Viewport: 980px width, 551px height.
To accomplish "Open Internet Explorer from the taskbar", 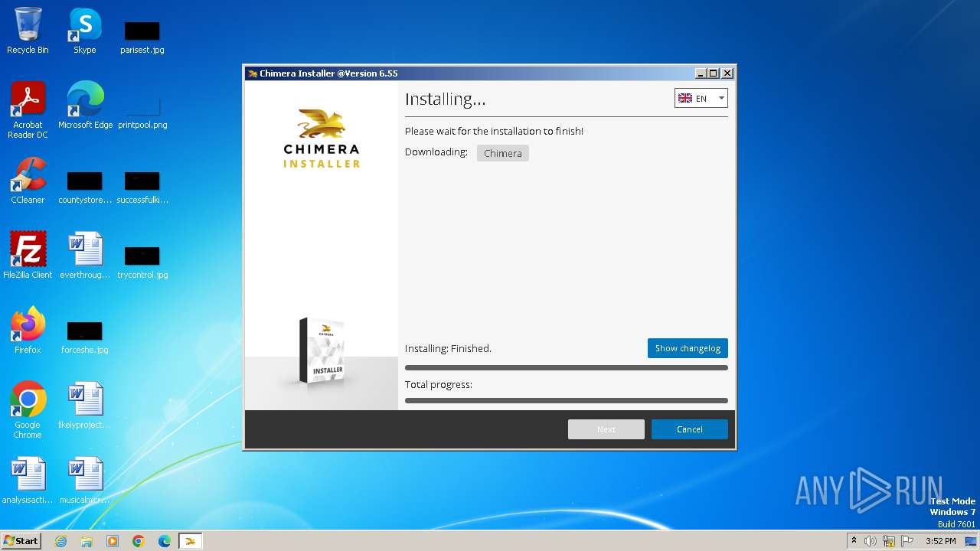I will click(60, 541).
